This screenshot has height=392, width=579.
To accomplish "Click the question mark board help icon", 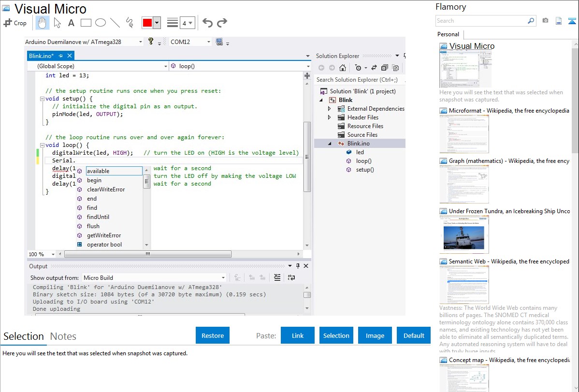I will pyautogui.click(x=151, y=41).
